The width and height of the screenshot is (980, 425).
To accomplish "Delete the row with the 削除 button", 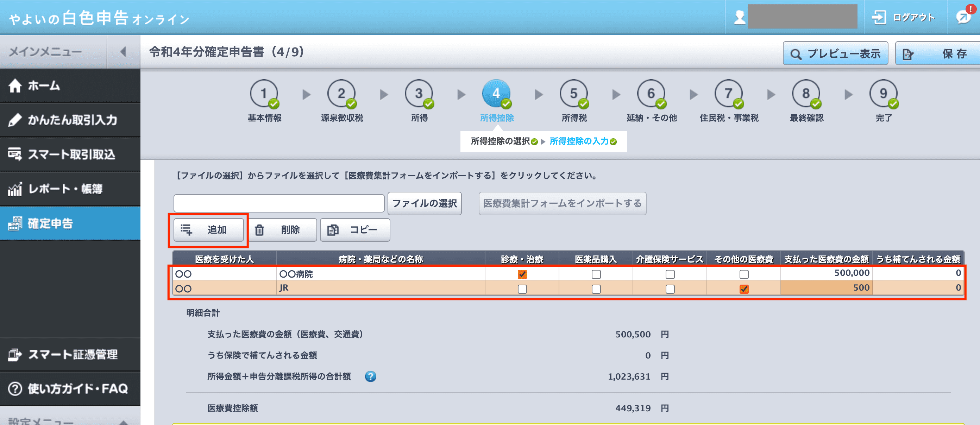I will (282, 230).
